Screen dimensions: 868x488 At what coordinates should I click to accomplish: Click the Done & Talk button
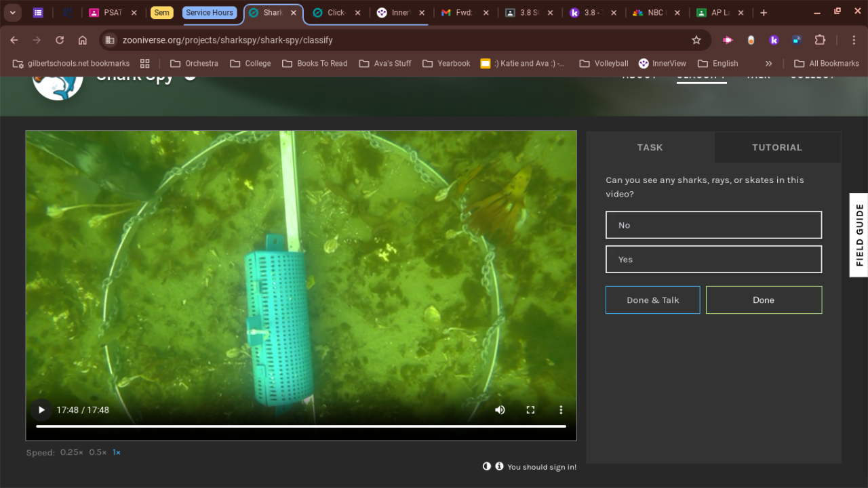(652, 300)
